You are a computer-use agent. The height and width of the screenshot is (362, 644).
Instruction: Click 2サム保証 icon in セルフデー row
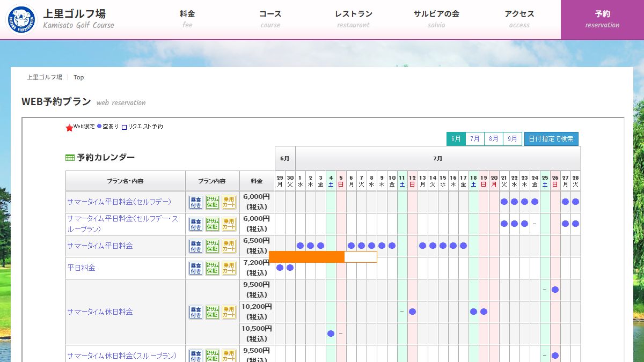[x=213, y=202]
